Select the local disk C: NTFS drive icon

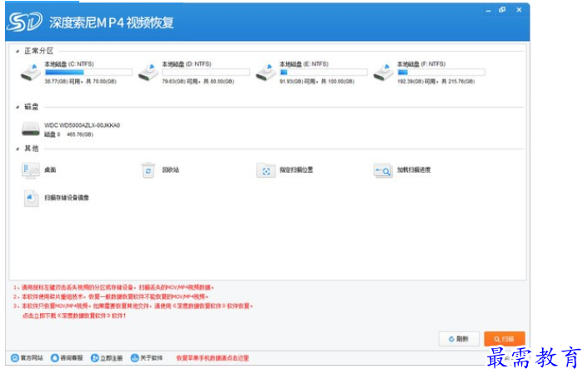click(x=31, y=72)
